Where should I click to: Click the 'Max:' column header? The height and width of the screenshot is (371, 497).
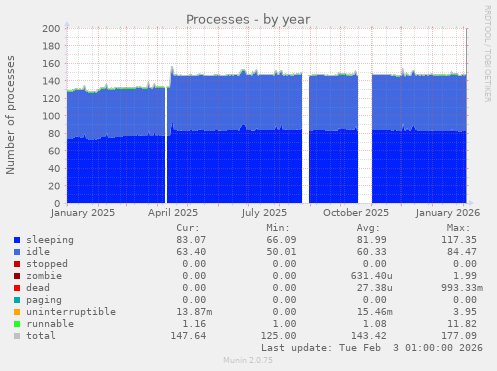459,228
